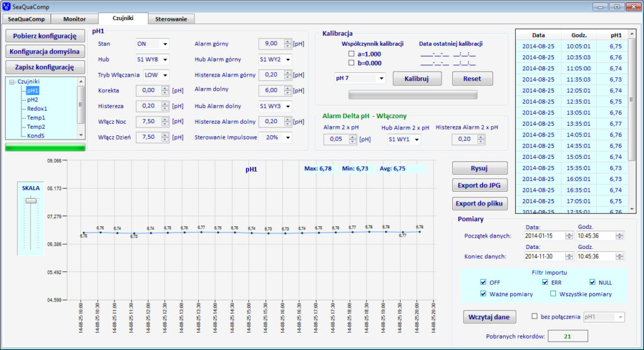Enable the Wszystkie pomiary checkbox
Screen dimensions: 644x350
tap(553, 294)
